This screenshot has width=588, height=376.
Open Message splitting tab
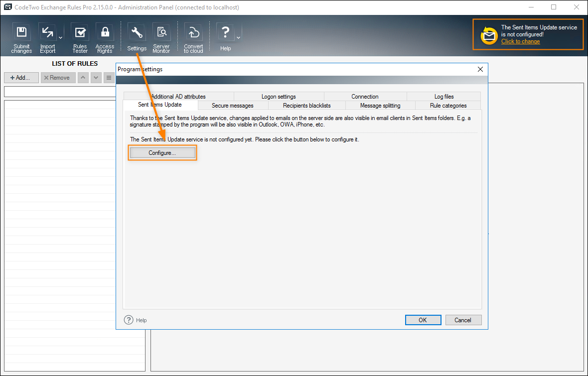[380, 106]
